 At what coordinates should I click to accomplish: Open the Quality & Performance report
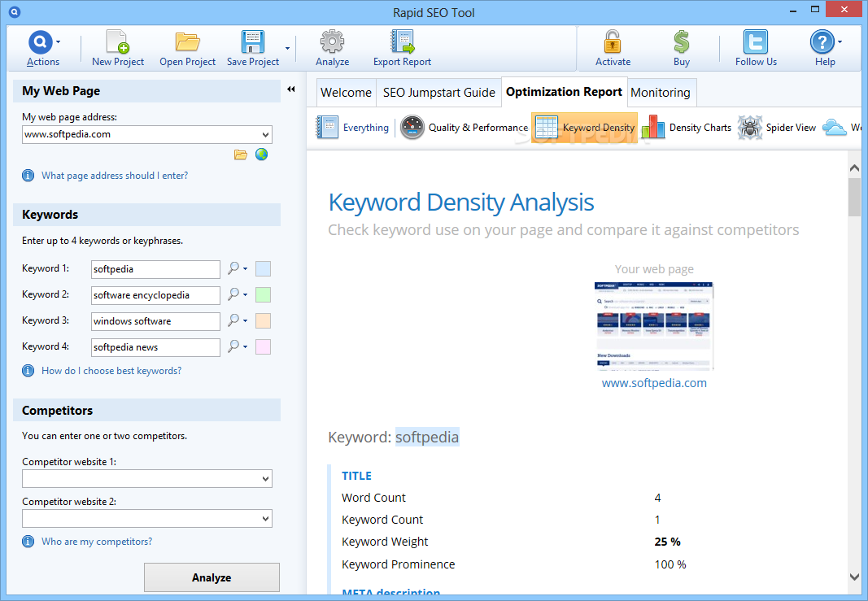(464, 128)
